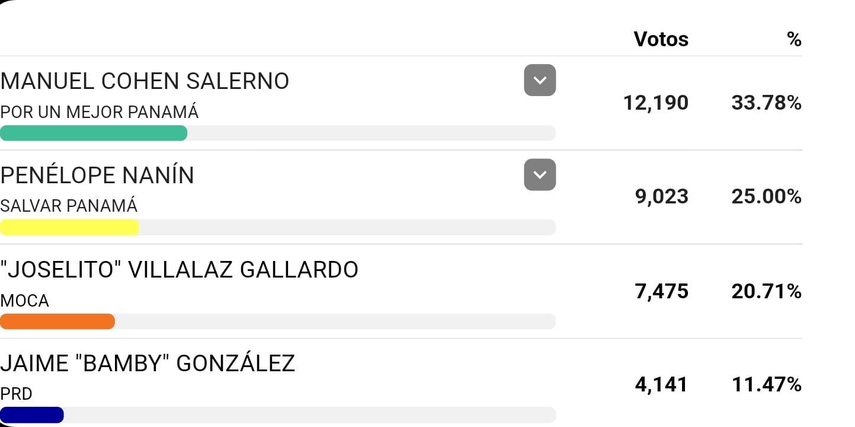
Task: Click the Por Un Mejor Panamá party label
Action: pos(99,112)
